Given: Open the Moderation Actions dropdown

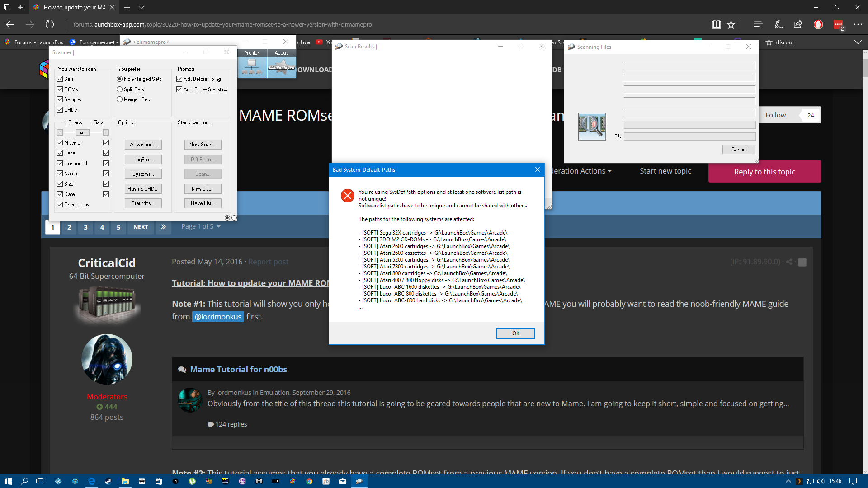Looking at the screenshot, I should point(582,171).
